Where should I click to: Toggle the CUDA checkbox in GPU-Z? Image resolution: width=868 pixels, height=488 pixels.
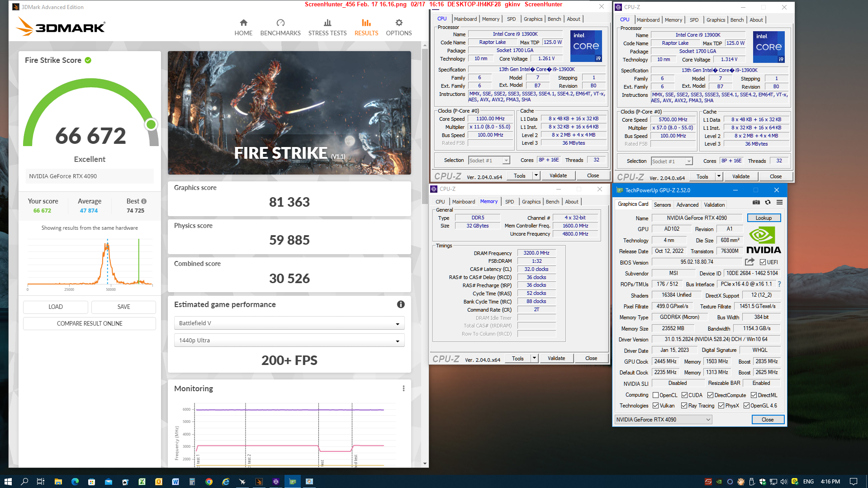point(684,395)
